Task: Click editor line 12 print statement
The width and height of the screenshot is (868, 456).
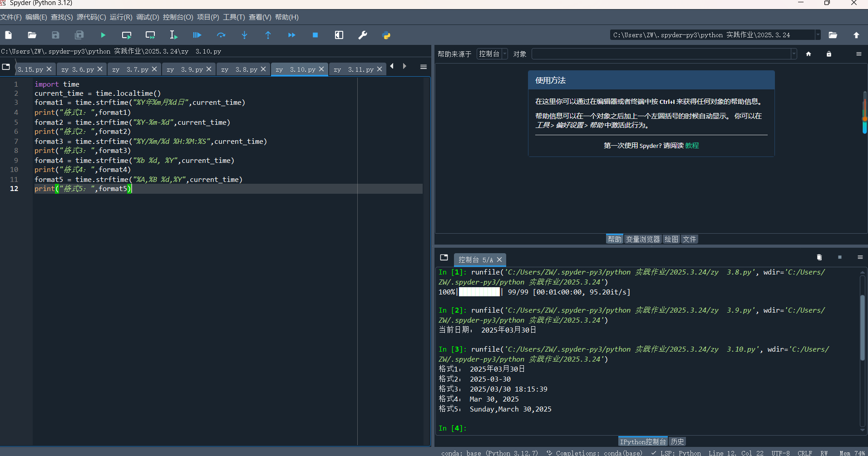Action: pos(83,189)
